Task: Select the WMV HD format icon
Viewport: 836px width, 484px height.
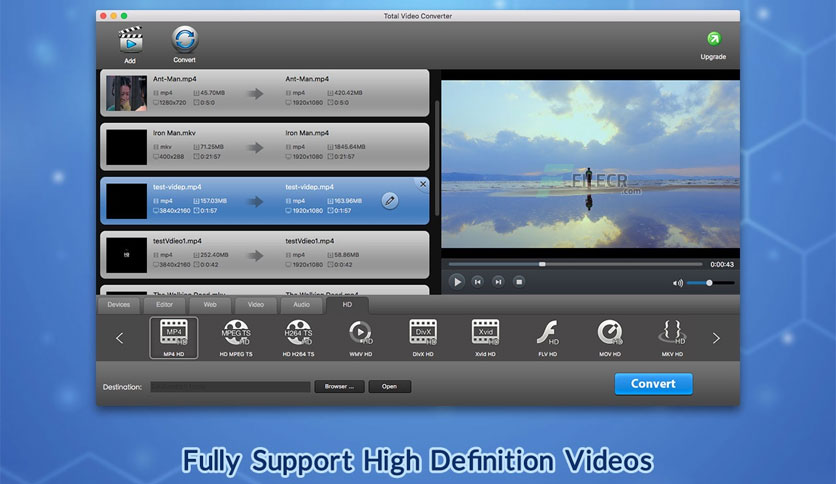Action: click(x=361, y=337)
